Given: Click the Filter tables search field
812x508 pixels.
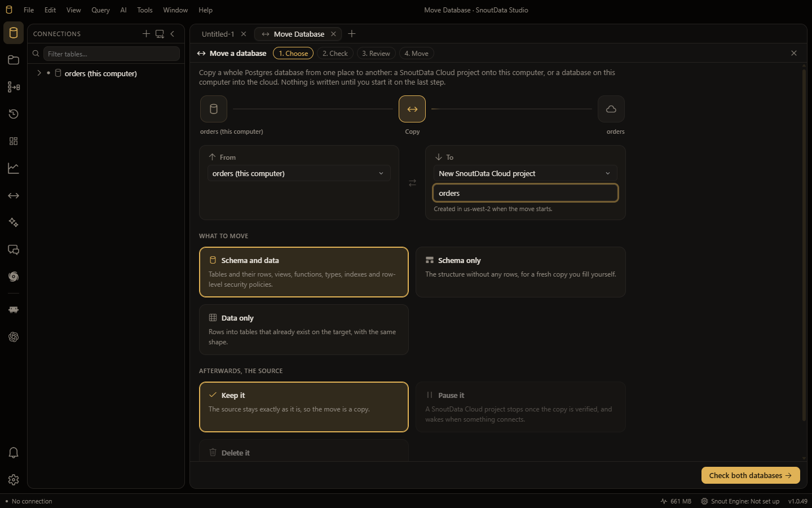Looking at the screenshot, I should [x=112, y=54].
